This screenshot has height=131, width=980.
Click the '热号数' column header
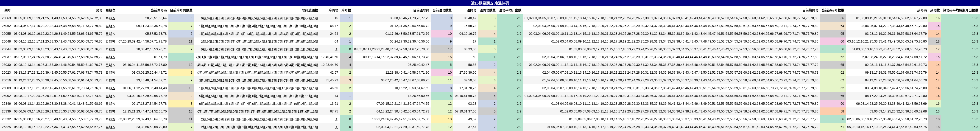[x=935, y=10]
